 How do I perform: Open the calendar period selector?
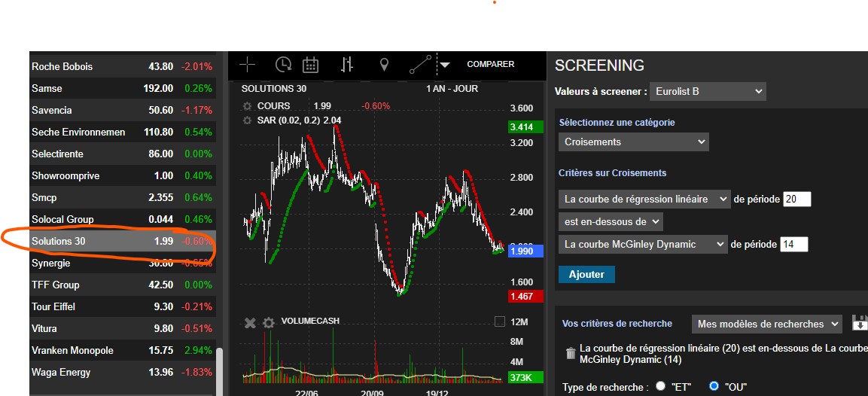[x=311, y=65]
